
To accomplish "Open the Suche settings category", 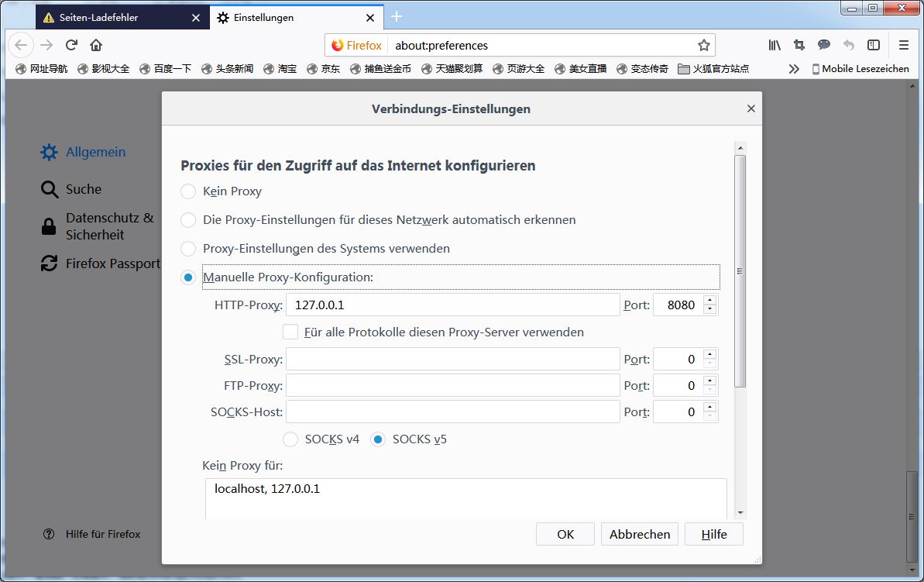I will click(x=71, y=189).
